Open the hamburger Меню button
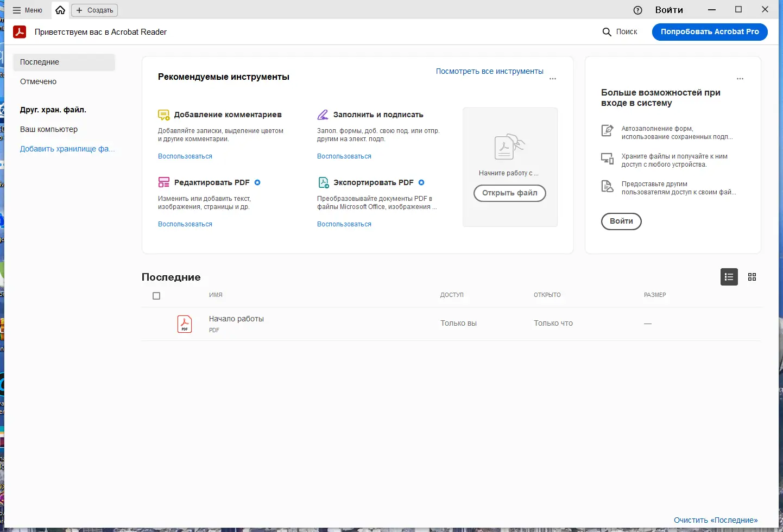 (x=27, y=10)
